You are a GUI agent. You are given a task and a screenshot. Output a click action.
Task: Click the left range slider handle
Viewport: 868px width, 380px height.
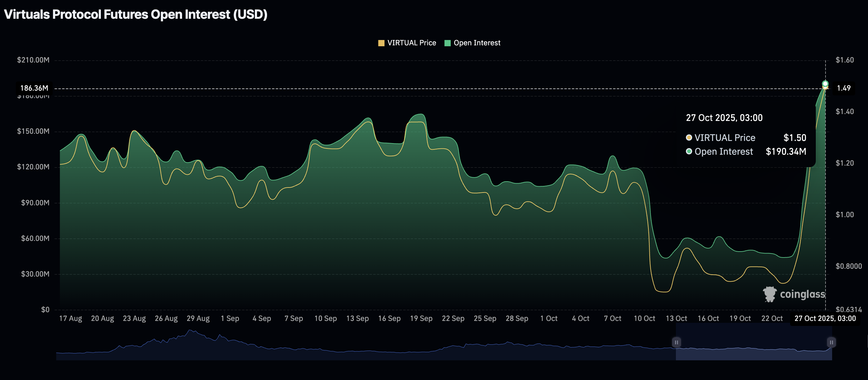click(676, 342)
